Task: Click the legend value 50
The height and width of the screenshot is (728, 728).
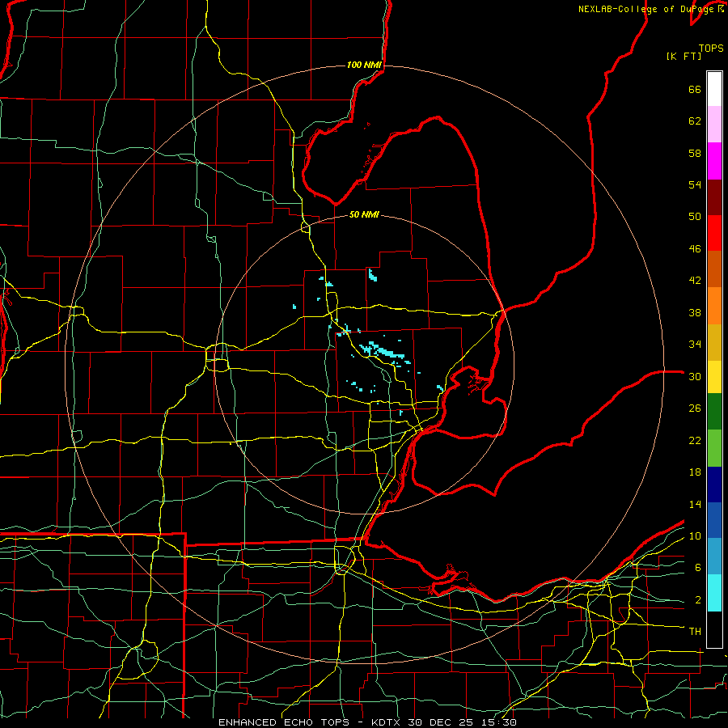Action: coord(695,217)
